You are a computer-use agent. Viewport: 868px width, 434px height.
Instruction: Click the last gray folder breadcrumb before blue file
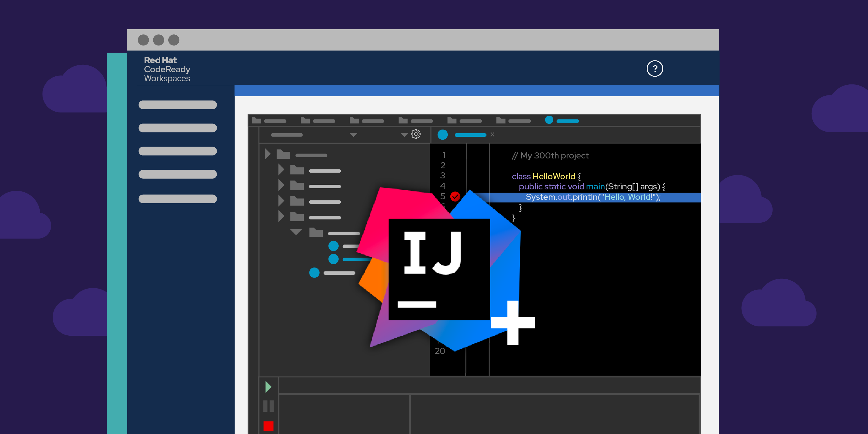coord(513,121)
